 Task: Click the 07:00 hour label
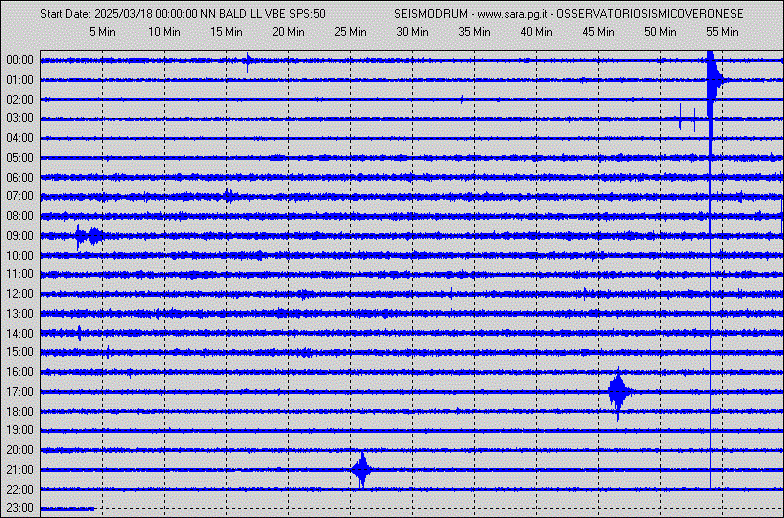20,196
